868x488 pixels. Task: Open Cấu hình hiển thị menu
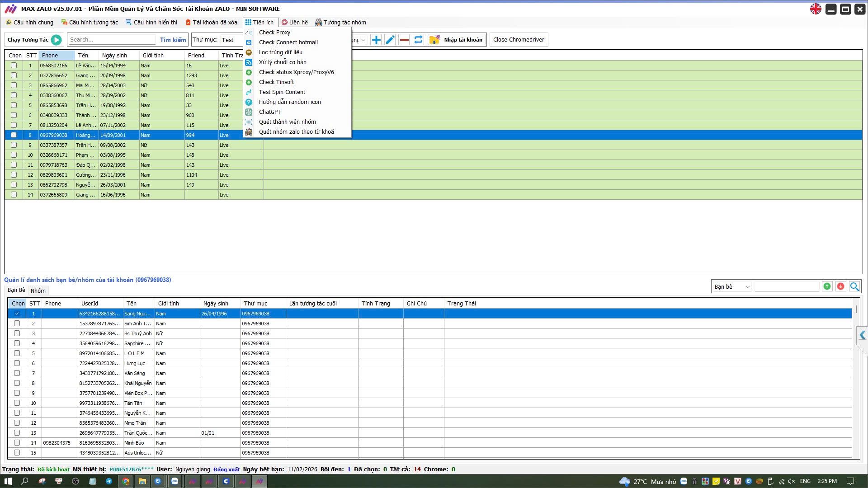click(151, 23)
